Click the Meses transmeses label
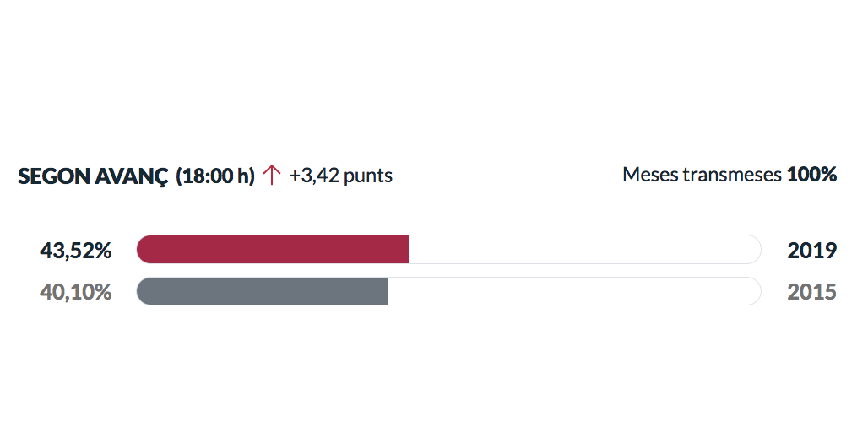The image size is (868, 427). tap(702, 175)
